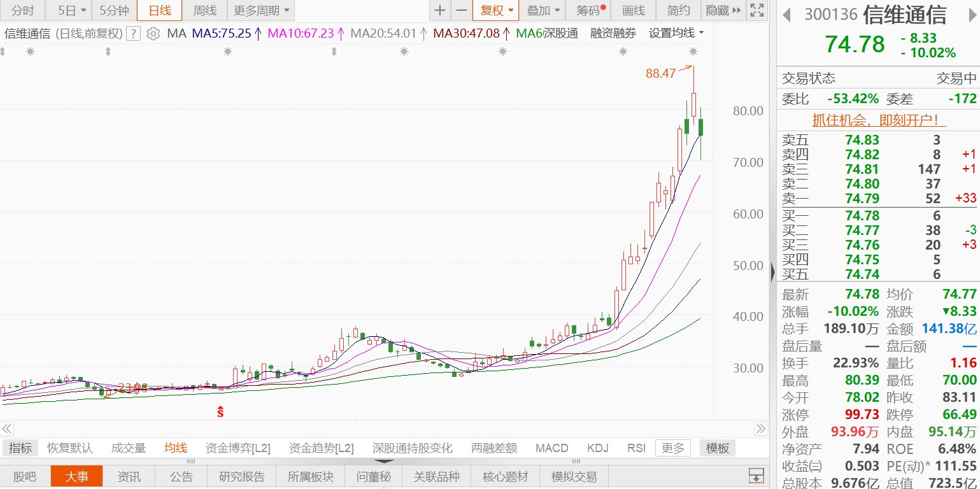Expand the 更多周期 period dropdown
Image resolution: width=980 pixels, height=489 pixels.
pyautogui.click(x=261, y=10)
